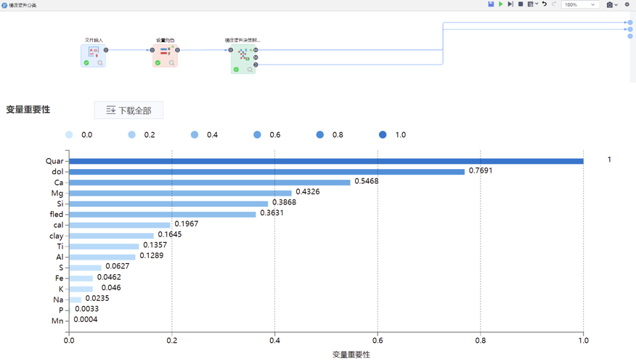Click the Quar bar in the chart
Image resolution: width=636 pixels, height=364 pixels.
[x=326, y=161]
